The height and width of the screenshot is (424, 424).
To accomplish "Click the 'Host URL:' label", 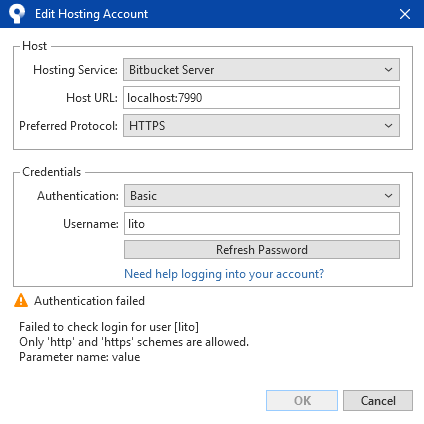I will 92,98.
